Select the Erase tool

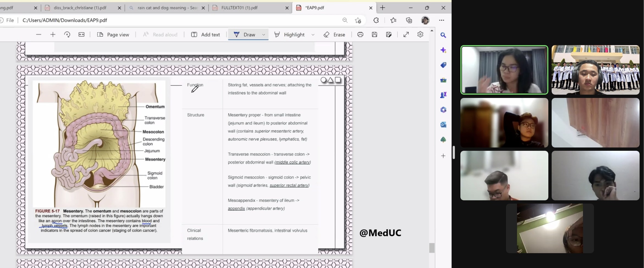(x=334, y=35)
